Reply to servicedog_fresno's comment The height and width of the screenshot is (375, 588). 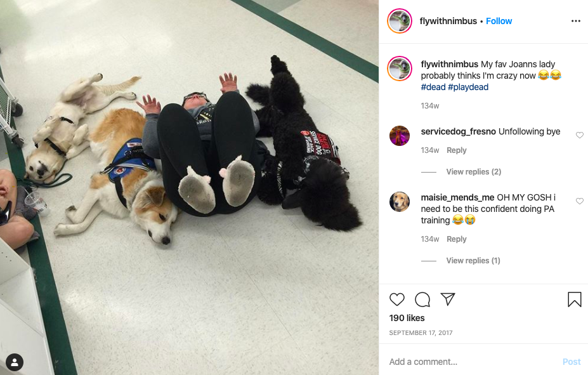(456, 150)
